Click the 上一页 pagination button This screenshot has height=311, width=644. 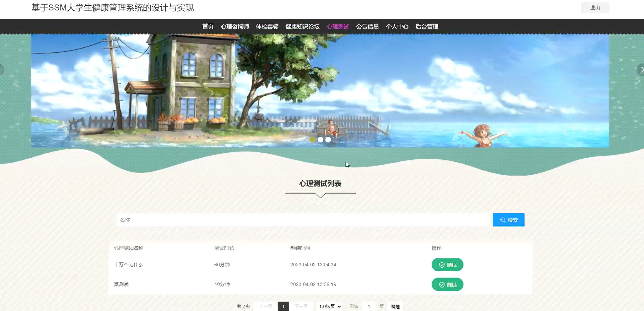(x=266, y=307)
